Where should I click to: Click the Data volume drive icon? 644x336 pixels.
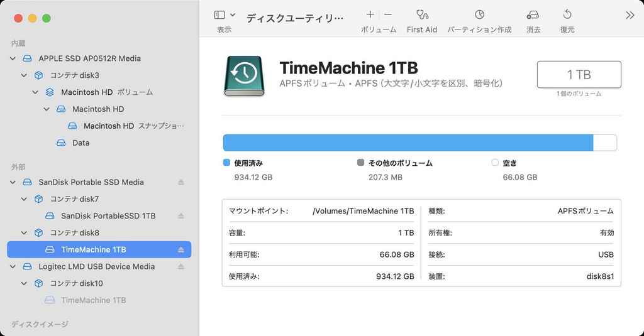[61, 143]
